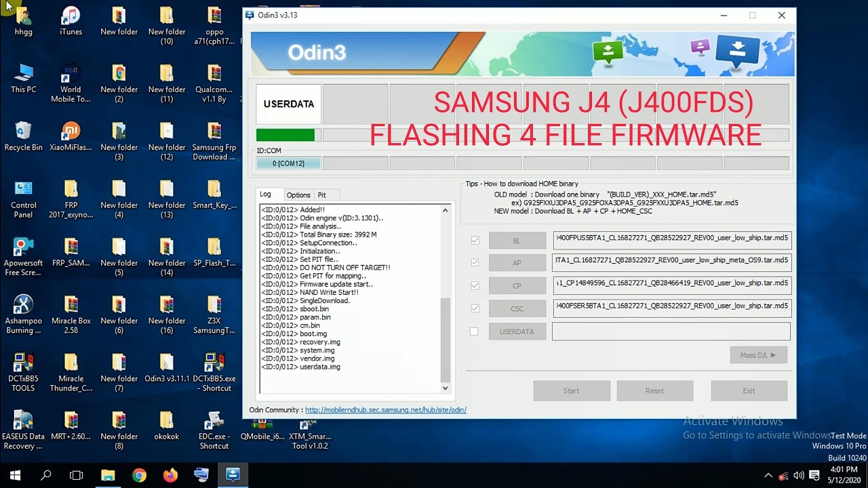Select the MRT+2.60 archive icon
The image size is (868, 488).
click(x=71, y=425)
